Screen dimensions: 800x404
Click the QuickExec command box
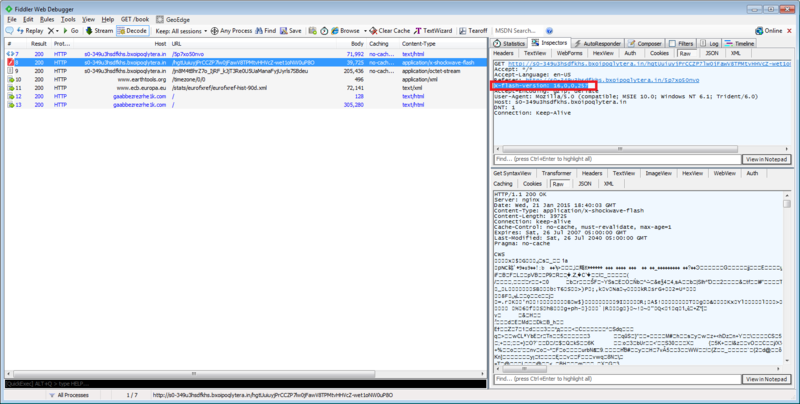(x=245, y=384)
